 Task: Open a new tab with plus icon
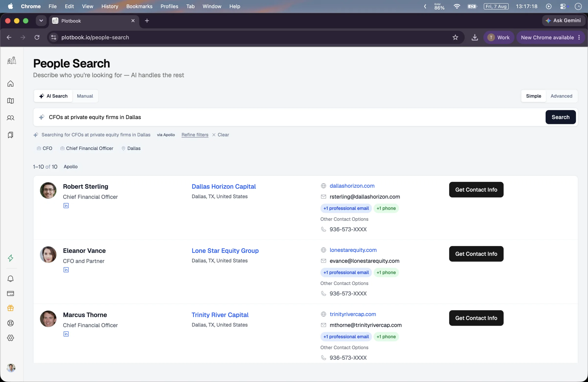pyautogui.click(x=147, y=21)
